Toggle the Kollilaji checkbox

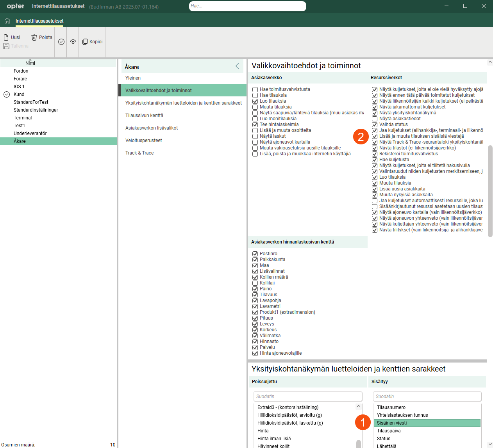pyautogui.click(x=255, y=283)
